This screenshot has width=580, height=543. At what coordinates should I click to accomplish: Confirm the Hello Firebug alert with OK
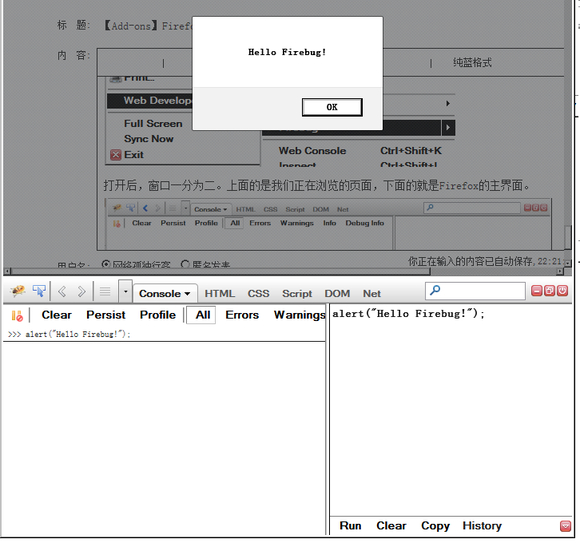point(332,107)
